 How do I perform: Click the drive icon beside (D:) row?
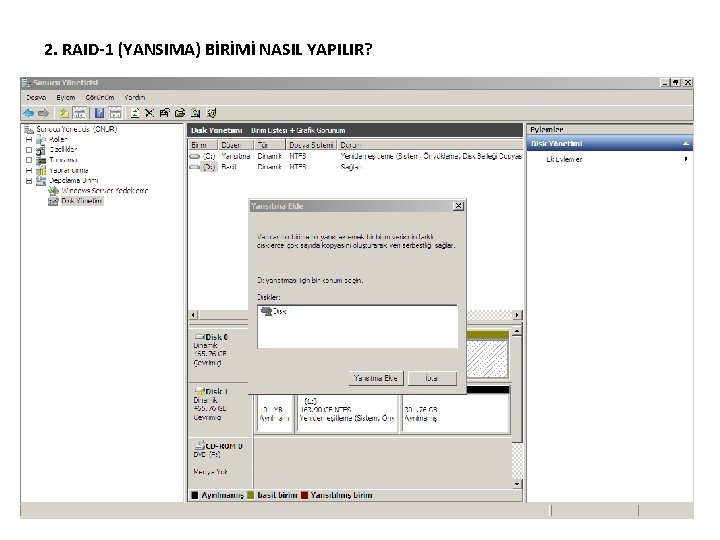pyautogui.click(x=195, y=167)
